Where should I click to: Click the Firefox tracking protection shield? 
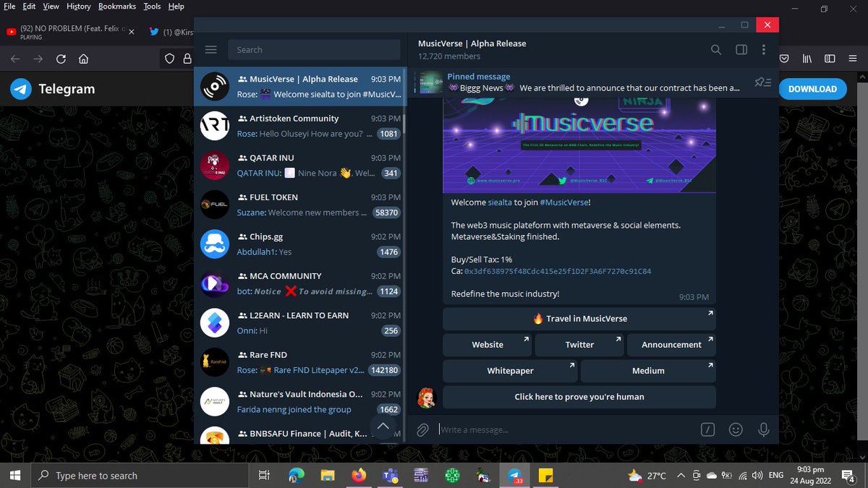(169, 59)
